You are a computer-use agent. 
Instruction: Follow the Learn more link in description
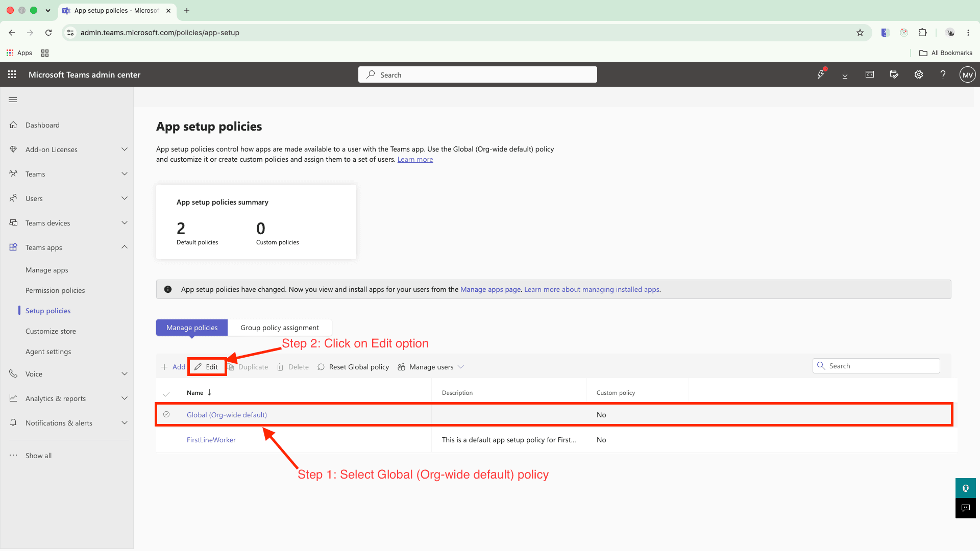click(x=415, y=159)
